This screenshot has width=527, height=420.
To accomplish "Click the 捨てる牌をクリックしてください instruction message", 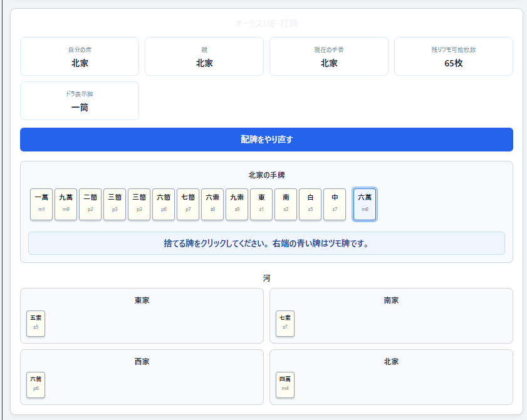I will [x=266, y=243].
